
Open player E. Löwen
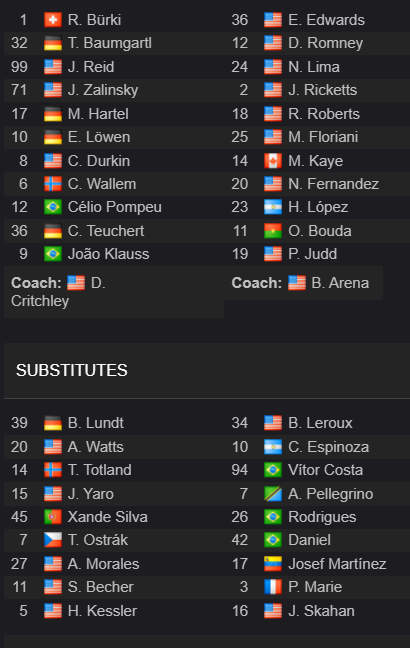(99, 137)
